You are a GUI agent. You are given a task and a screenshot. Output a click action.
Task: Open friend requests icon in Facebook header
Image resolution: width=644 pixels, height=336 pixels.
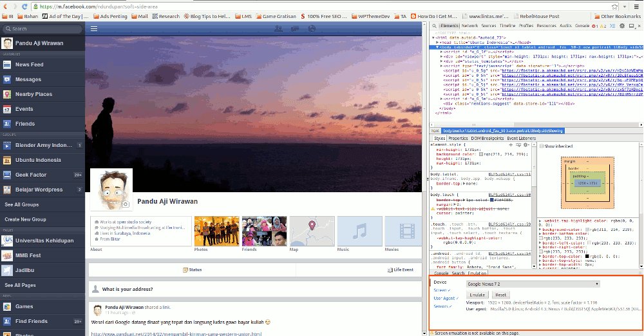click(278, 29)
